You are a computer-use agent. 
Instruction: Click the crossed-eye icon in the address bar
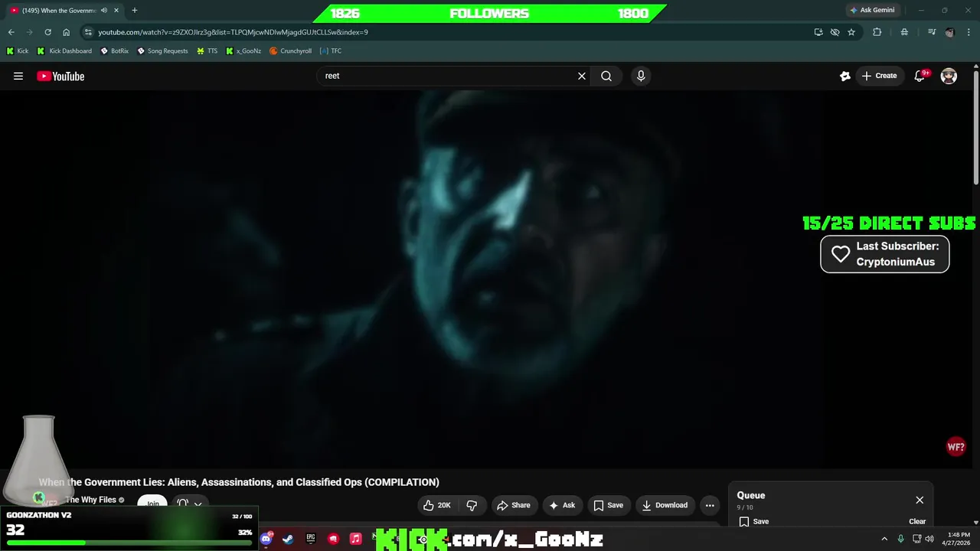(835, 32)
